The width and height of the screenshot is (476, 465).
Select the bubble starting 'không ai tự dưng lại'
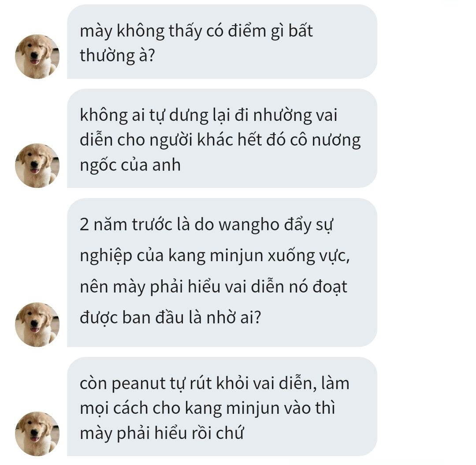(x=222, y=138)
